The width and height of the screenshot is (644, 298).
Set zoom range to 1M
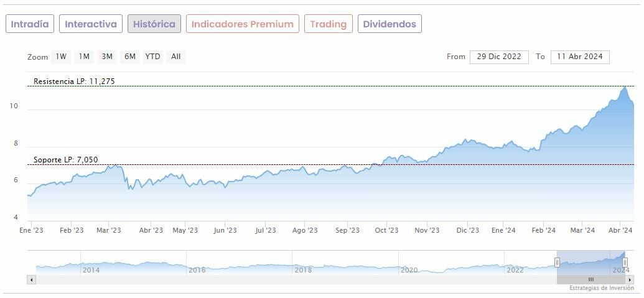(83, 57)
